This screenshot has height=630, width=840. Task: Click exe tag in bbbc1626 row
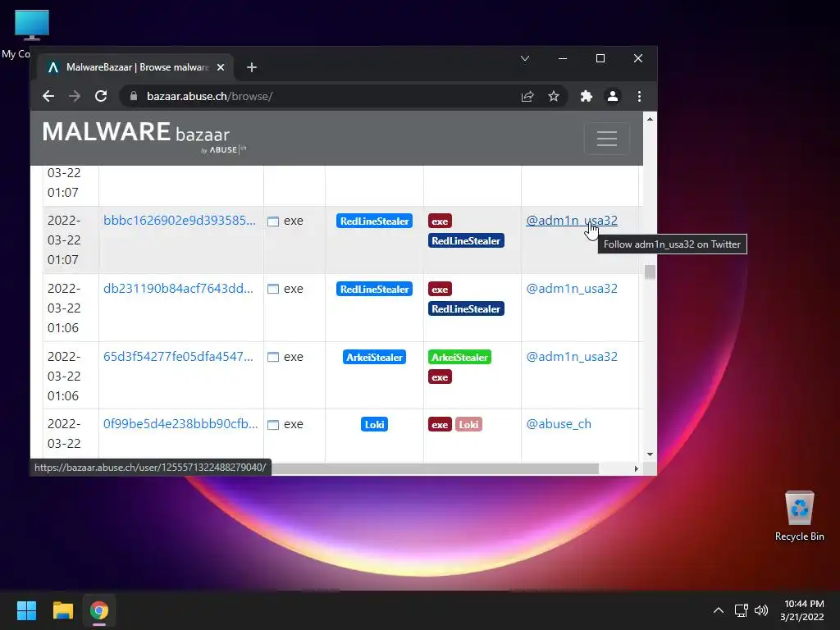click(440, 221)
